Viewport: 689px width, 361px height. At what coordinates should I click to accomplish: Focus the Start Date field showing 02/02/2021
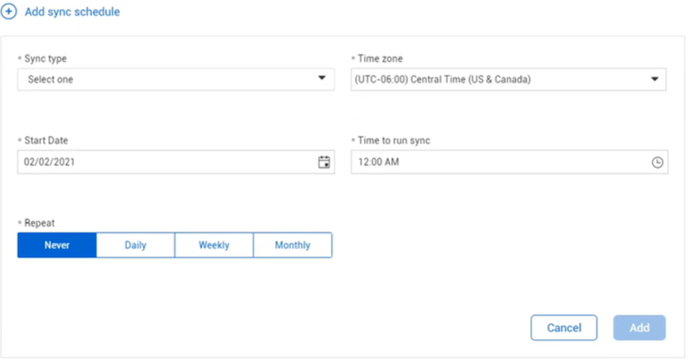(176, 162)
